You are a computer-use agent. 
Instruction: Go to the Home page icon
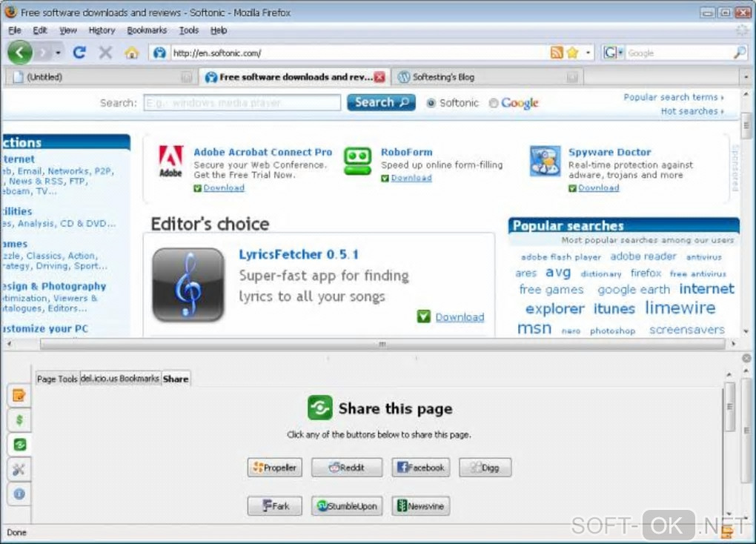(x=131, y=52)
